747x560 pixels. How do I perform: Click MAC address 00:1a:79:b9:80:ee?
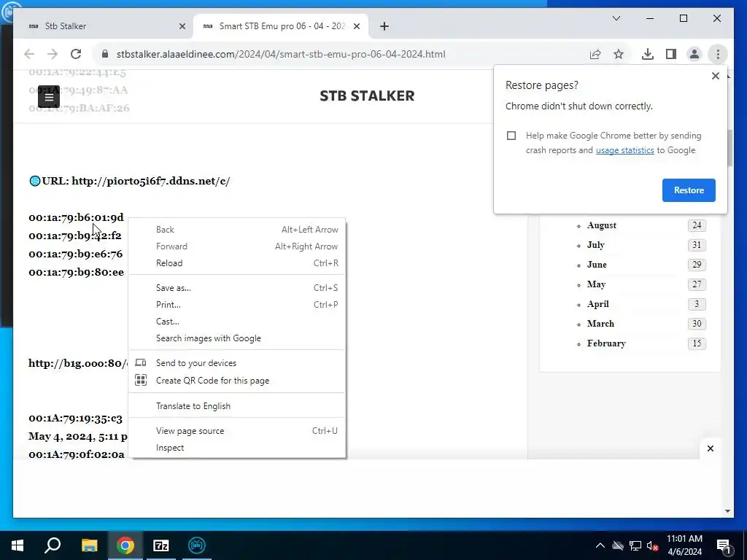click(76, 272)
